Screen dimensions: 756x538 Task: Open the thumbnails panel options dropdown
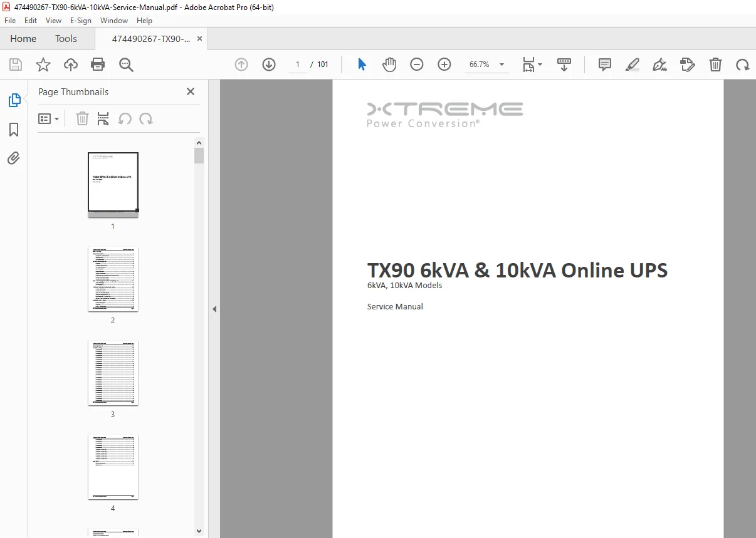(49, 118)
